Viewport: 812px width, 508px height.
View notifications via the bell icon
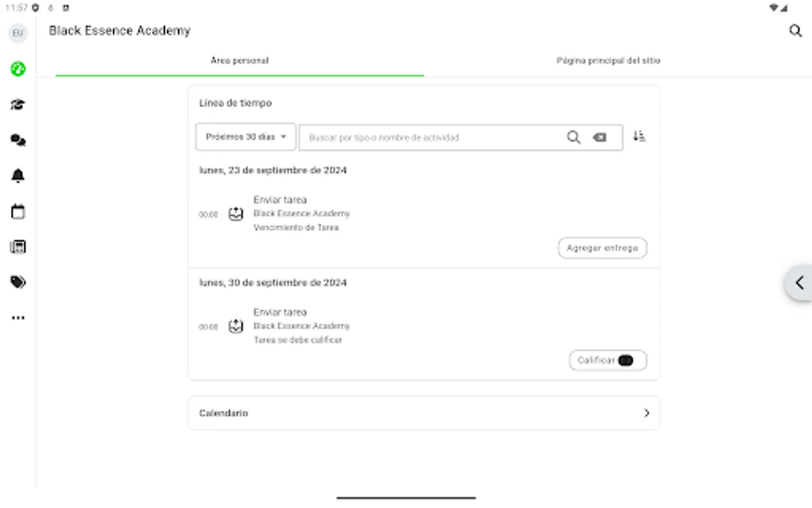click(17, 176)
